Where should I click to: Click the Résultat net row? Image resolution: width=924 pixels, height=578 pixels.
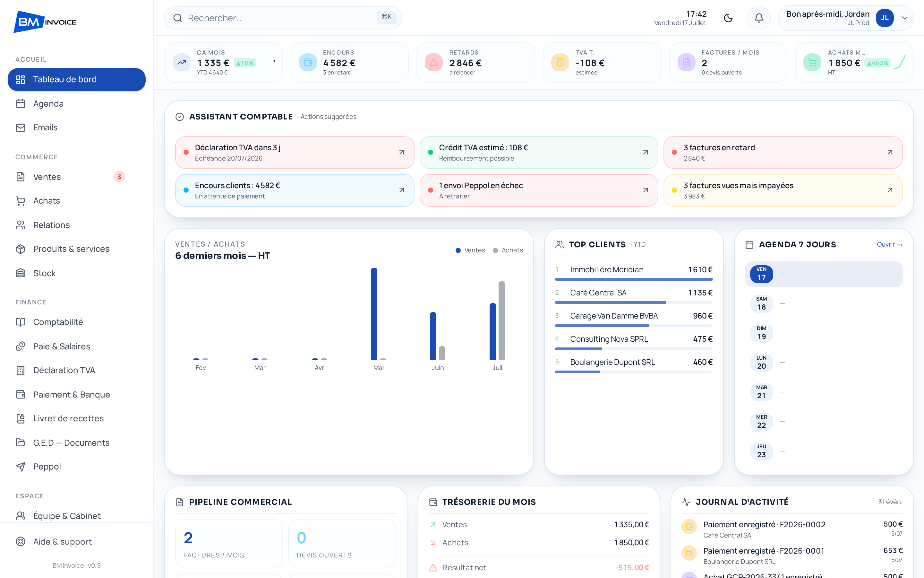pos(539,568)
